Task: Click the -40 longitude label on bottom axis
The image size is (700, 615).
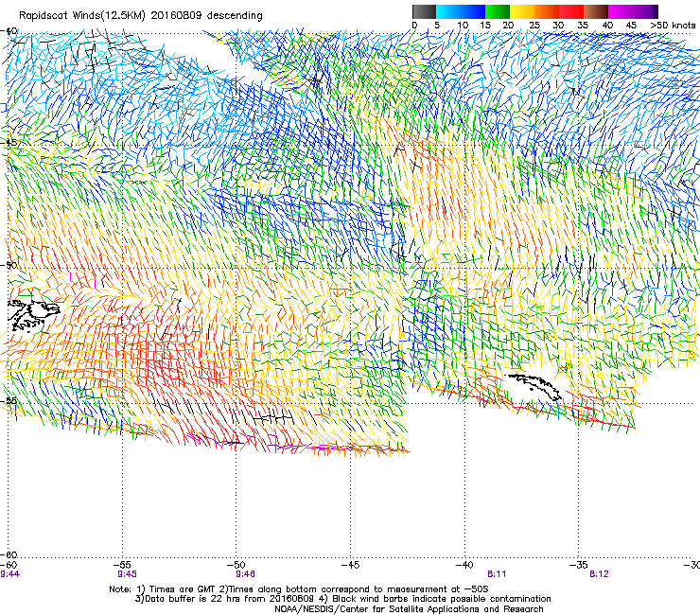Action: tap(464, 565)
